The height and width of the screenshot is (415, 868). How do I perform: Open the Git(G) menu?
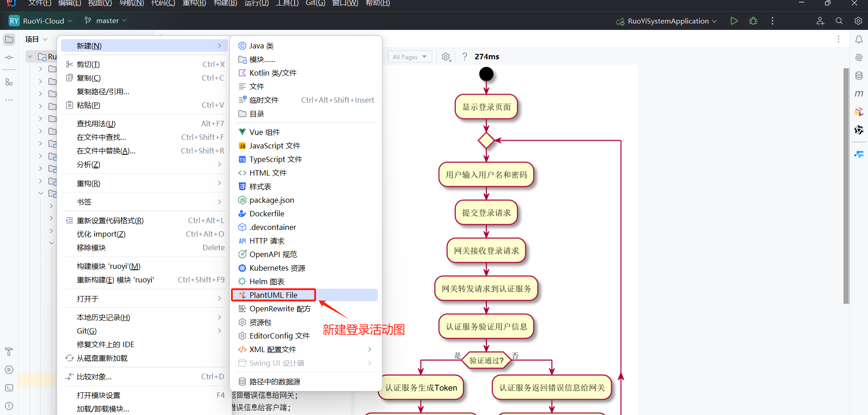coord(315,4)
